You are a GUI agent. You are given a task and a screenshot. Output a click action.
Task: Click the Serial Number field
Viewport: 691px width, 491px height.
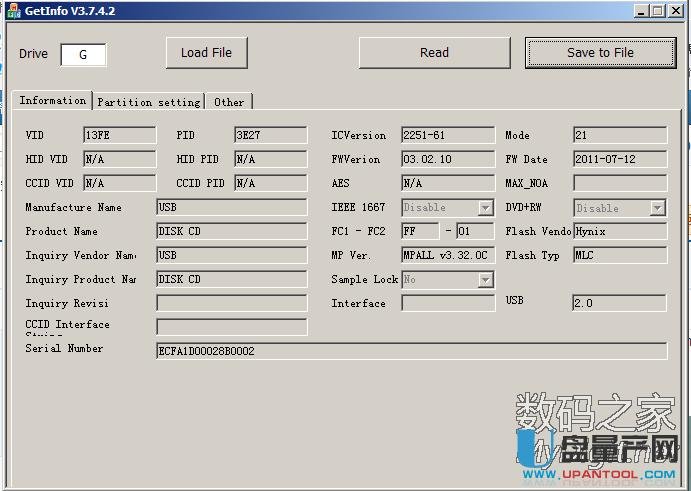(411, 351)
